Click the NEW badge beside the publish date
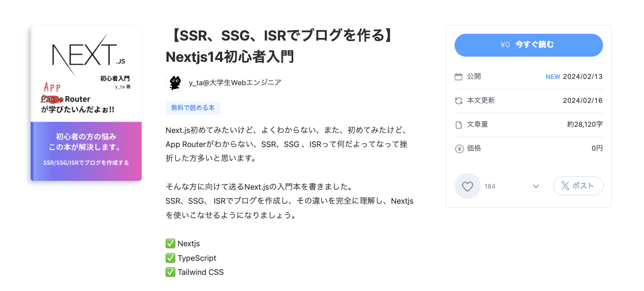Viewport: 644px width, 291px height. [x=553, y=77]
